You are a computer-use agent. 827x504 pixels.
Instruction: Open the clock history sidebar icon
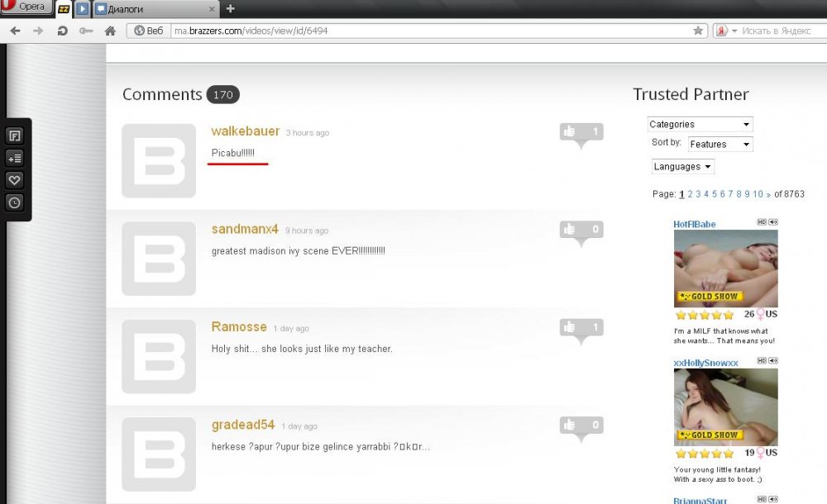click(14, 202)
